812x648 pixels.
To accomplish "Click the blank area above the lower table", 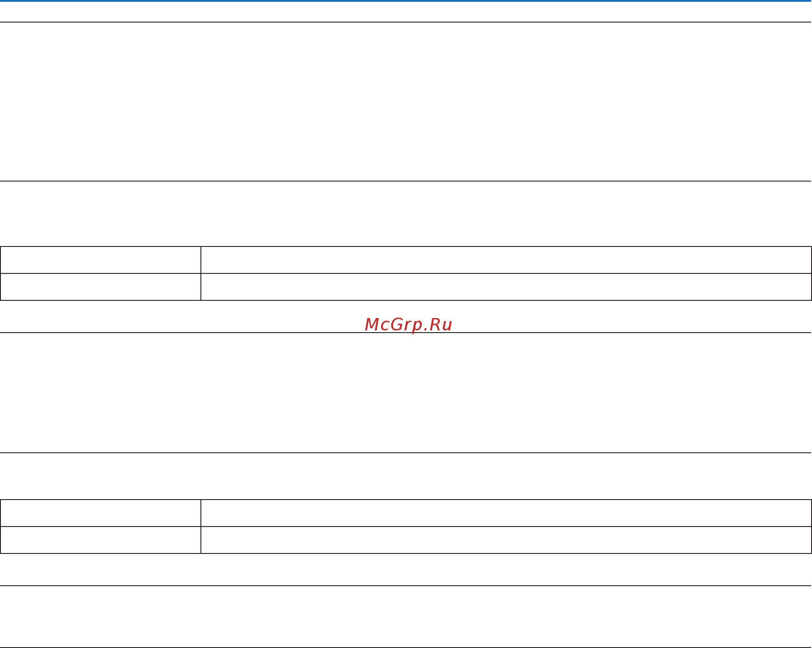I will pos(406,476).
